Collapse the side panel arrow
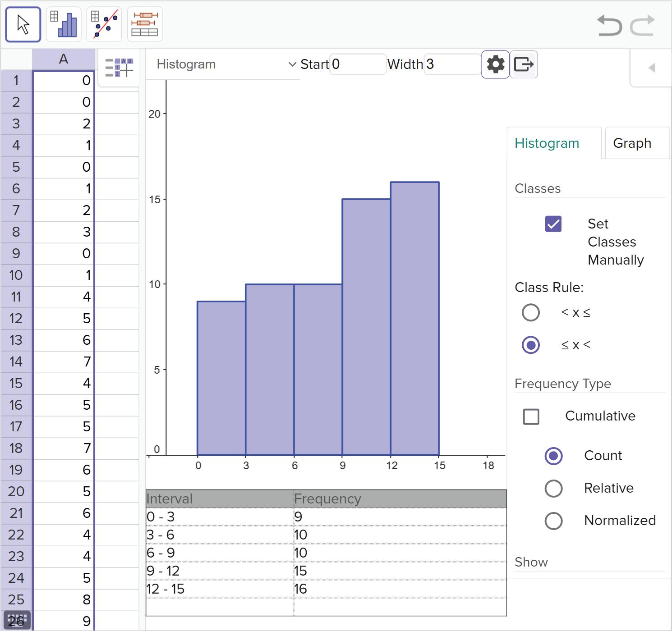Screen dimensions: 672x631 tap(652, 68)
